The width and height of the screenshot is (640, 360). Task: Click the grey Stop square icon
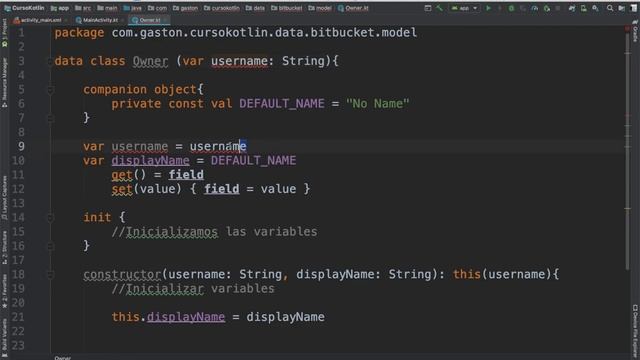click(558, 8)
